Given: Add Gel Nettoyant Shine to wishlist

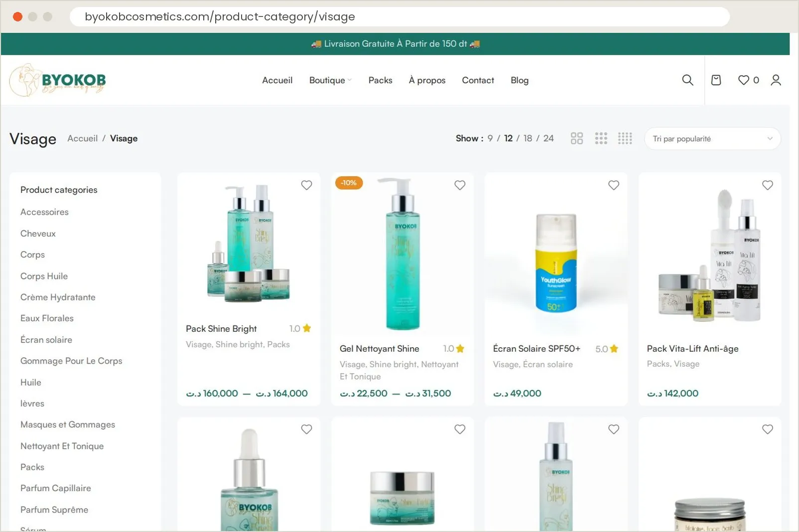Looking at the screenshot, I should [x=460, y=185].
